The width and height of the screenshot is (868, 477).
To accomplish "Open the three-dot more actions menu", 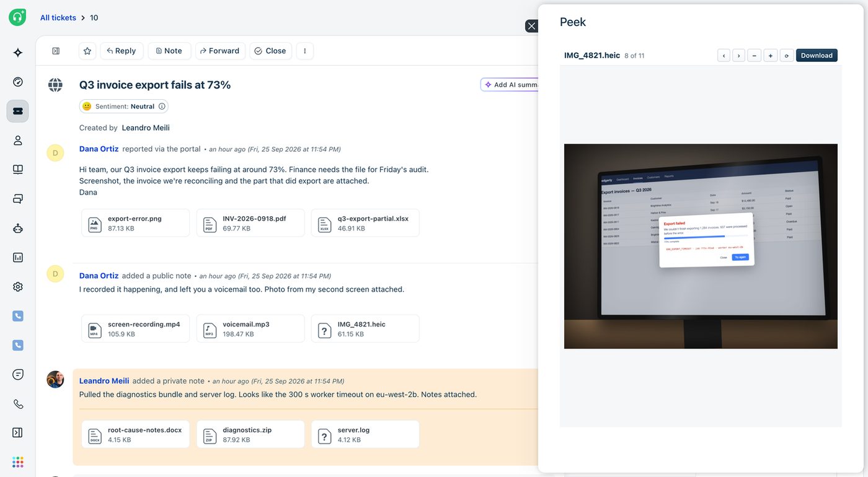I will coord(305,51).
